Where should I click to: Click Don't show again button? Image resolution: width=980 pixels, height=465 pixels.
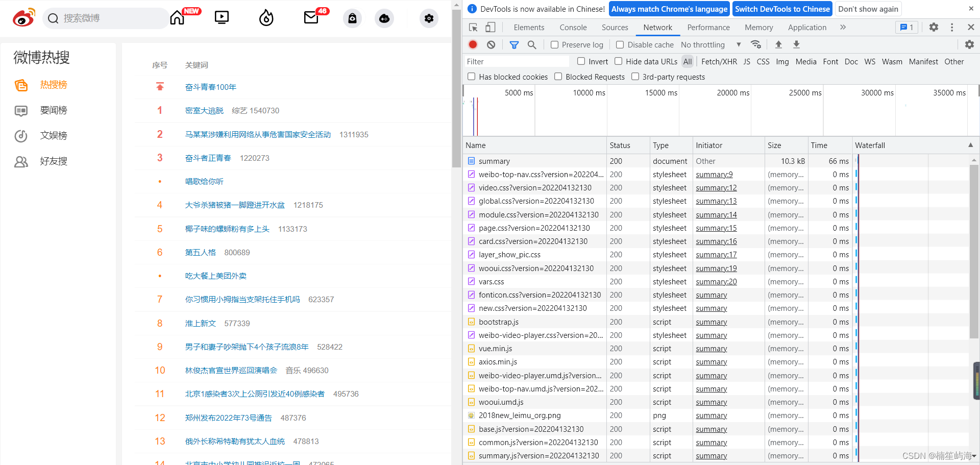pyautogui.click(x=868, y=9)
